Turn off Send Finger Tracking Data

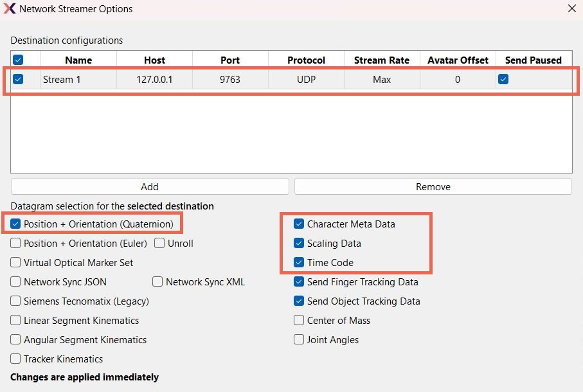[x=299, y=282]
